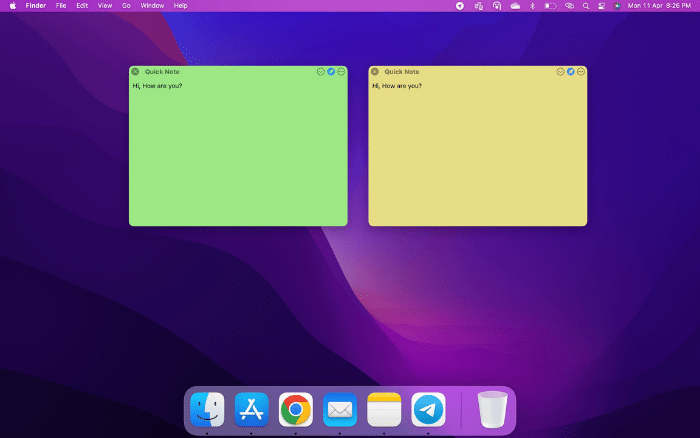The image size is (700, 438).
Task: Open the Mail app in the Dock
Action: click(x=340, y=409)
